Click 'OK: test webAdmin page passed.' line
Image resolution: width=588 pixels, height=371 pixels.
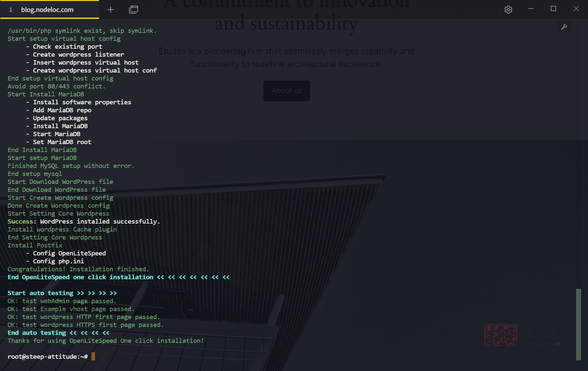[62, 301]
